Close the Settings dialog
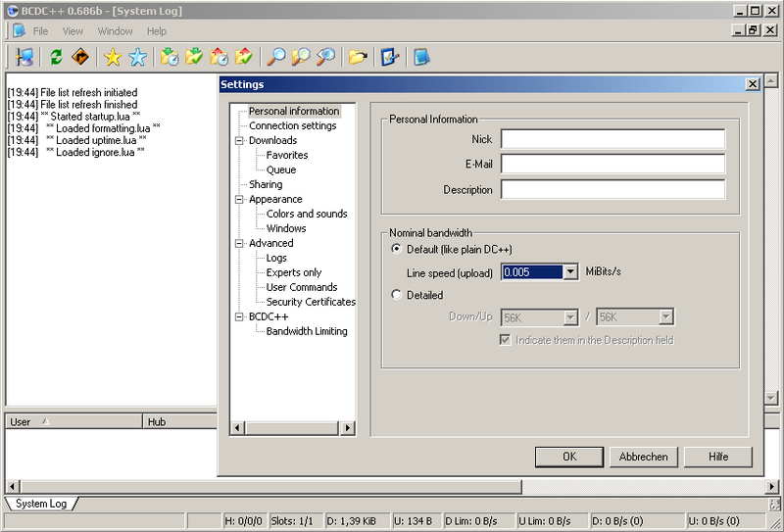This screenshot has width=784, height=532. (x=753, y=84)
